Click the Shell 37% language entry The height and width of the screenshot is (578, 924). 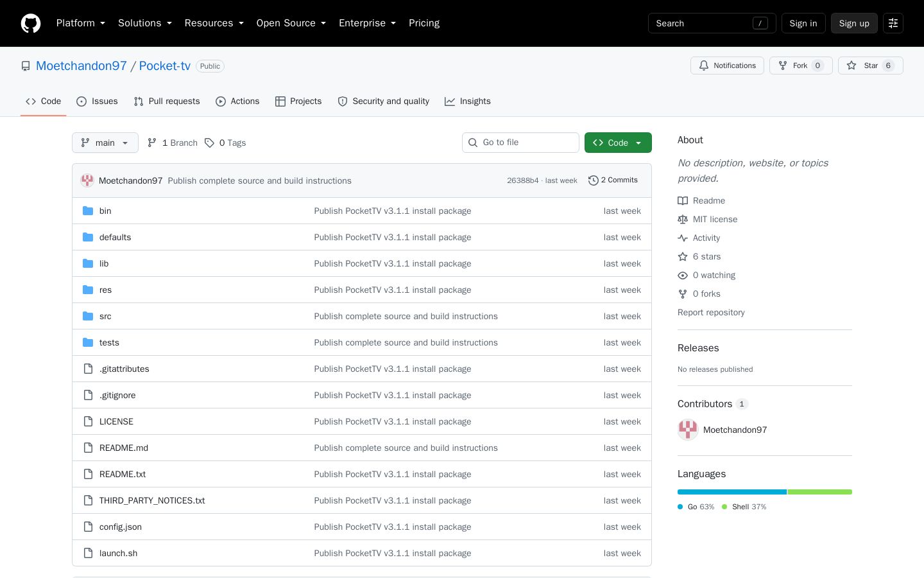click(x=744, y=507)
